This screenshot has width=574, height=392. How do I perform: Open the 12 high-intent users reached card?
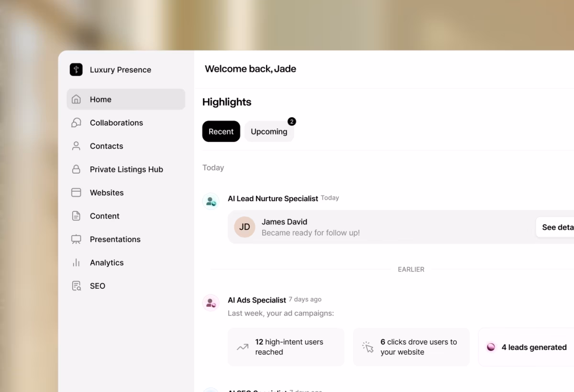[286, 347]
